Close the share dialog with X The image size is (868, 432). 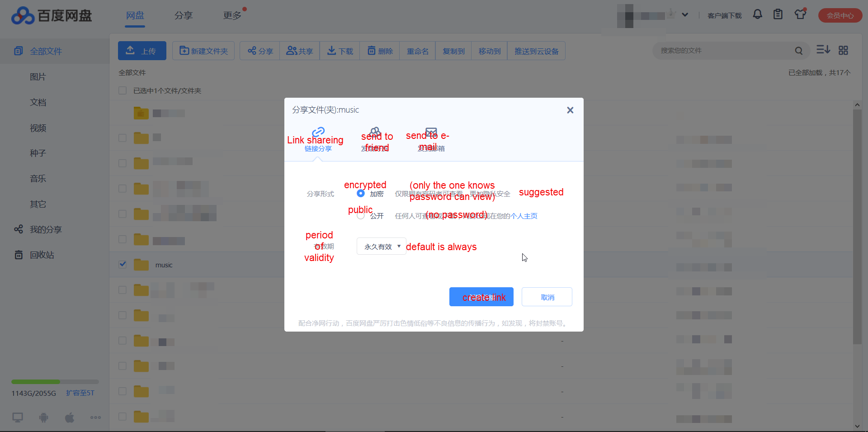point(570,110)
